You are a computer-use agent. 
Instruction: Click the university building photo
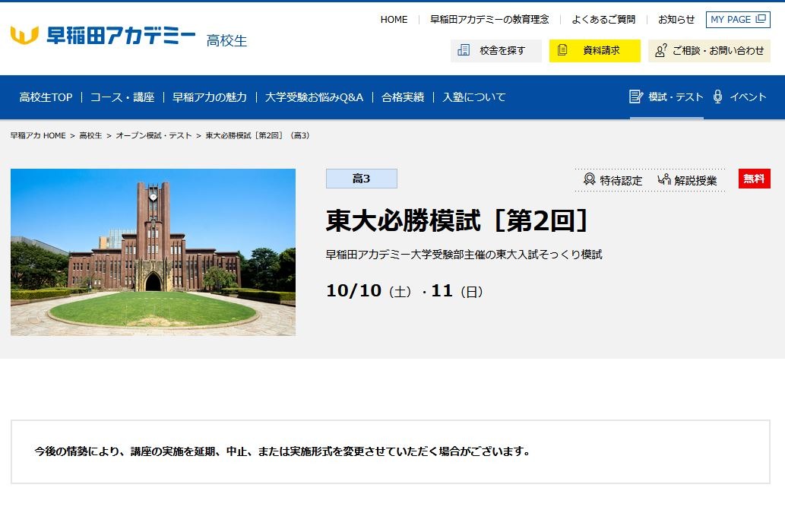pyautogui.click(x=152, y=252)
